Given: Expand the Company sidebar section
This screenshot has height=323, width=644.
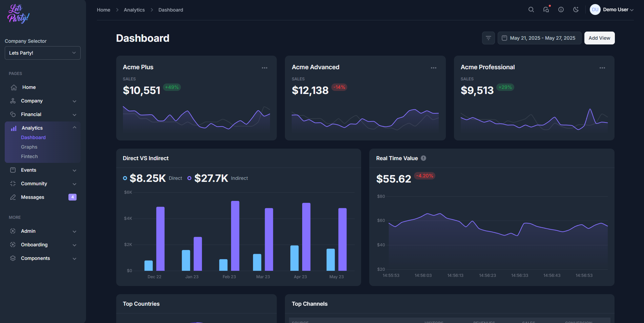Looking at the screenshot, I should (x=43, y=101).
